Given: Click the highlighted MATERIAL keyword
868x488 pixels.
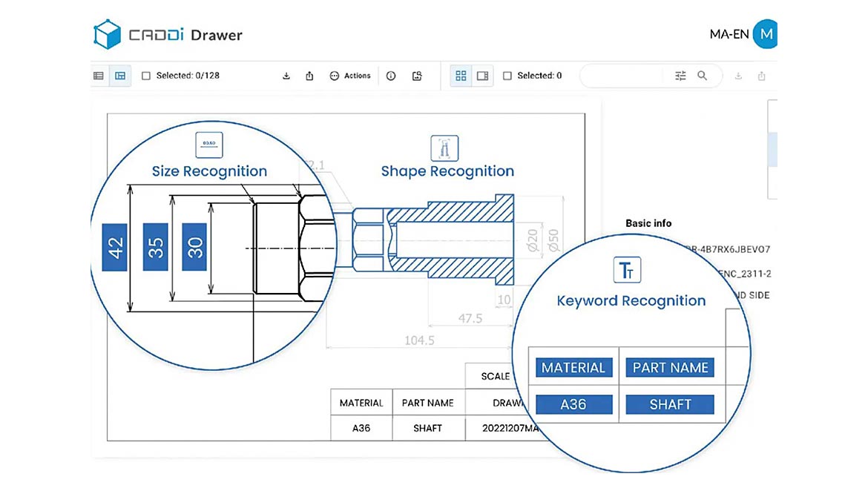Looking at the screenshot, I should 574,367.
